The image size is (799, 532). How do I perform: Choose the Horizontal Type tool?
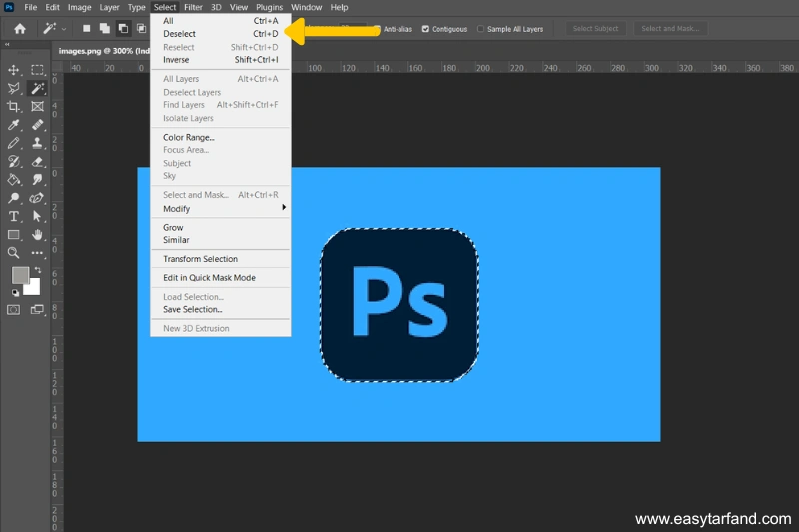tap(14, 216)
